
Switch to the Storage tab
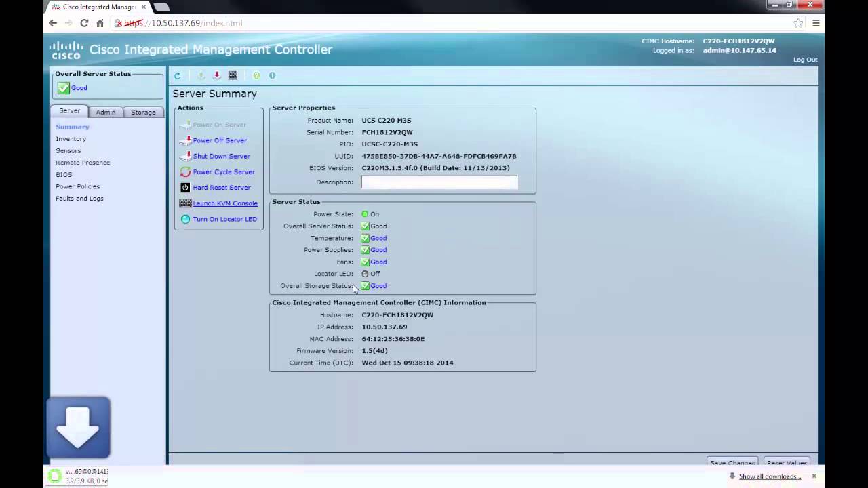[x=143, y=112]
